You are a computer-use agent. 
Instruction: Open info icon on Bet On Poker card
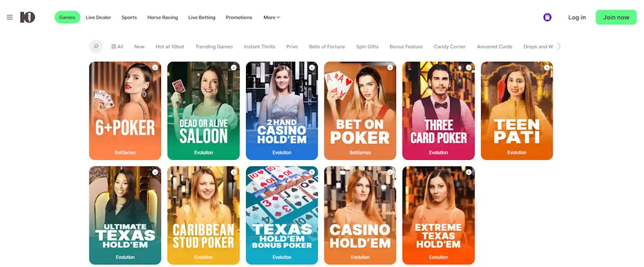(x=390, y=68)
